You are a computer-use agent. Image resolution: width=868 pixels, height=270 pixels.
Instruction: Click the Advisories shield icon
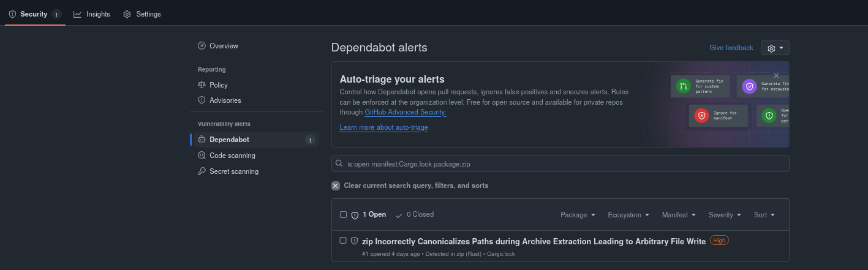click(x=202, y=100)
